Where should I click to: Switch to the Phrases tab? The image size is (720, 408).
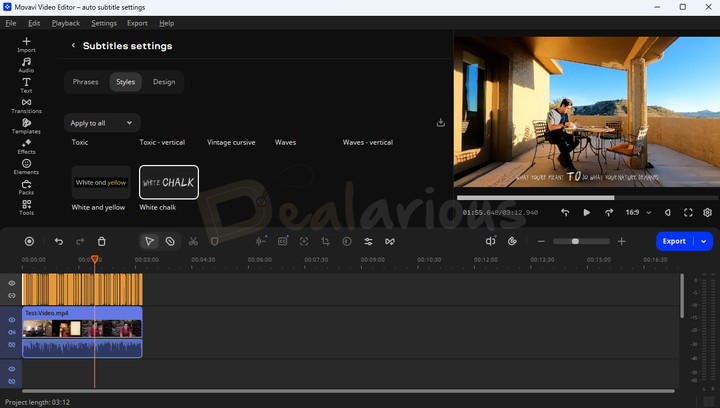click(x=85, y=82)
